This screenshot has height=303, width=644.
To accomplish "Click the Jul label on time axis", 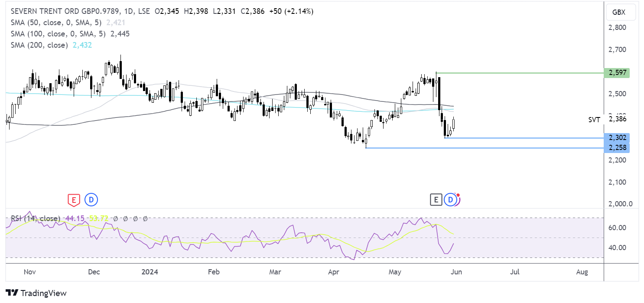I will click(515, 272).
